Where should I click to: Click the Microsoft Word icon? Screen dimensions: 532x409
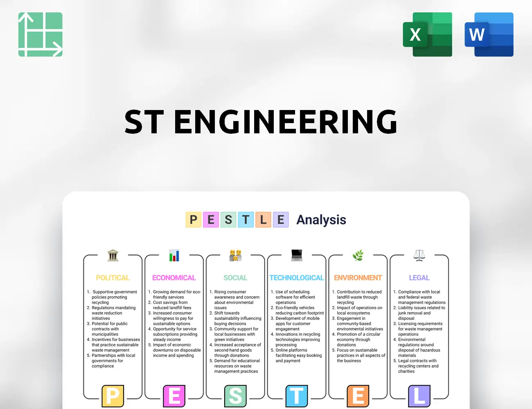489,34
